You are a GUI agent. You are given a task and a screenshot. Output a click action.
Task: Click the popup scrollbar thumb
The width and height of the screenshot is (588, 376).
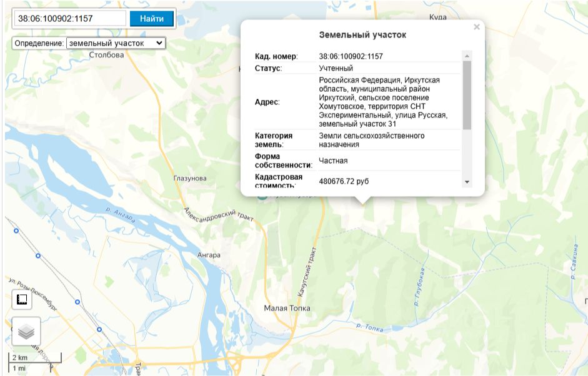point(467,95)
